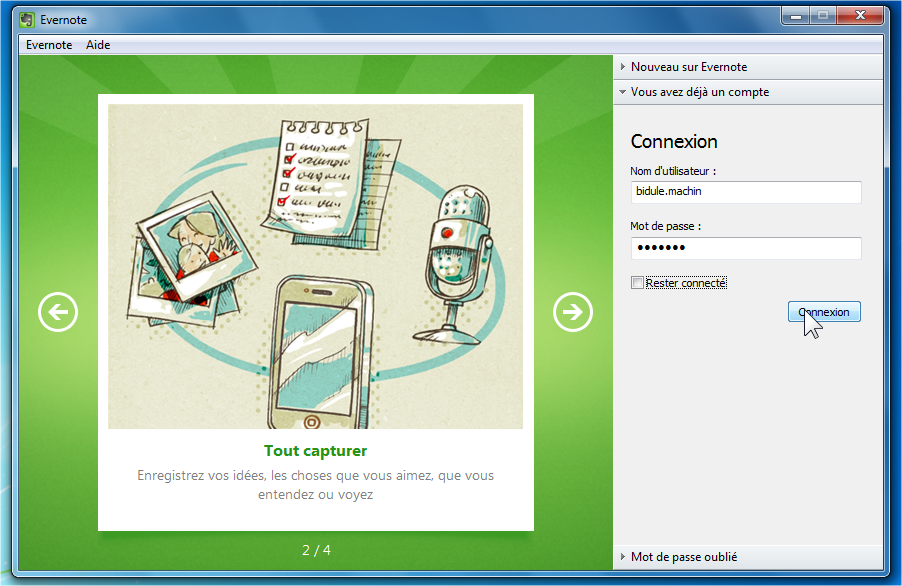
Task: Collapse the Vous avez déjà un compte section
Action: click(x=699, y=92)
